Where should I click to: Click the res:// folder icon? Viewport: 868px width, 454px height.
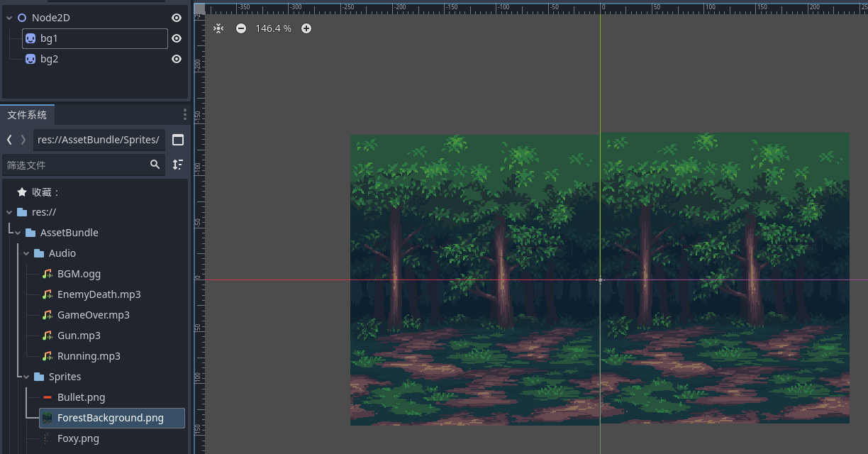(x=22, y=212)
